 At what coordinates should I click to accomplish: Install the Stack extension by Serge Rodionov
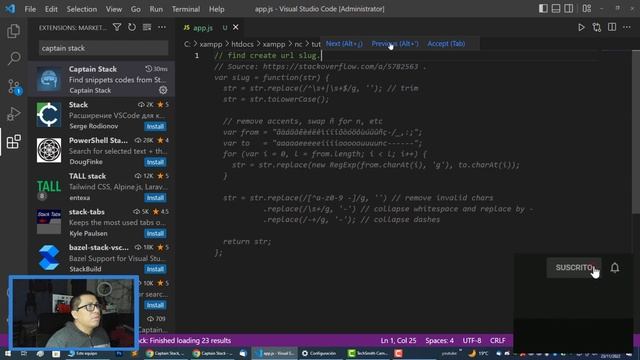[155, 127]
